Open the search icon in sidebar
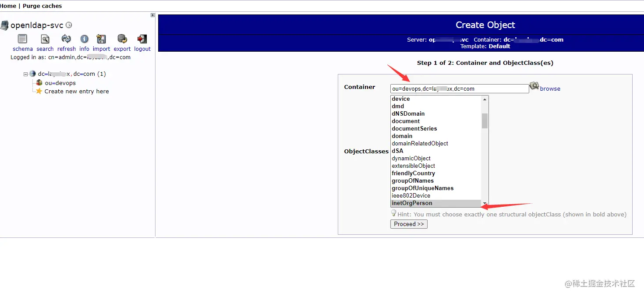644x297 pixels. [45, 39]
